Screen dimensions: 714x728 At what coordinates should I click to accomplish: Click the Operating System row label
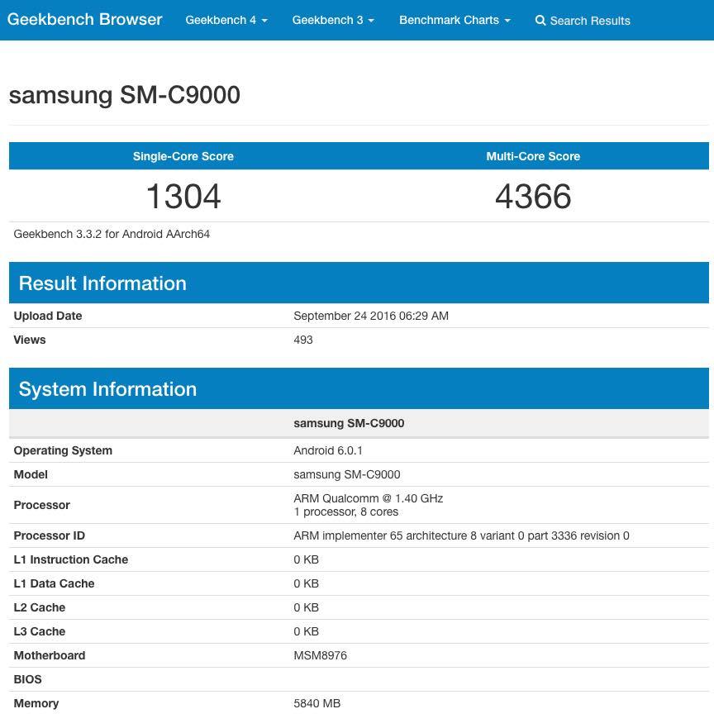(x=63, y=451)
